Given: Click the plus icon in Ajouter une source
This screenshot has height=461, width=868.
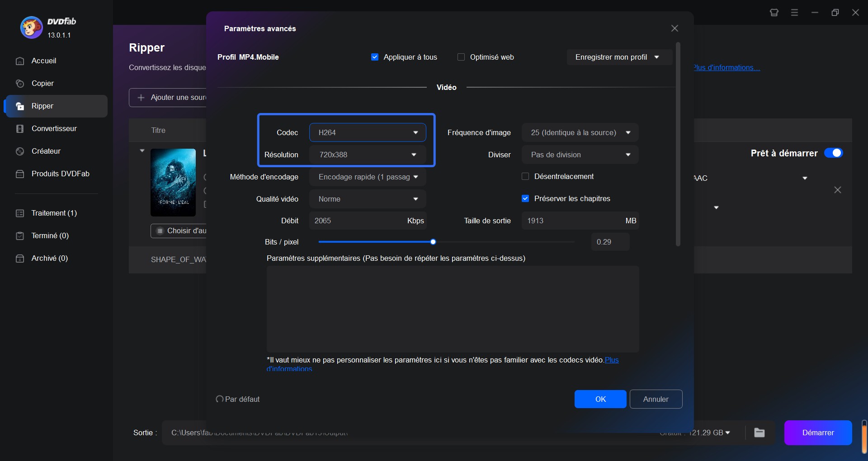Looking at the screenshot, I should [x=141, y=98].
